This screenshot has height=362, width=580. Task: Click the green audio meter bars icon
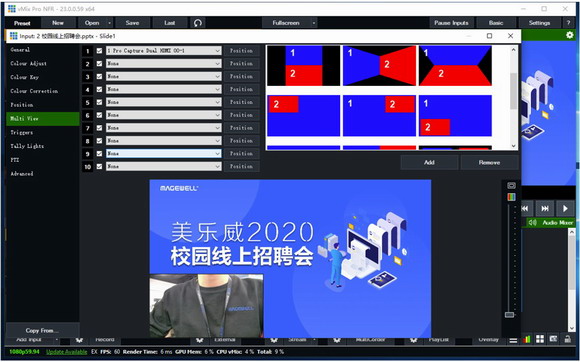coord(526,339)
